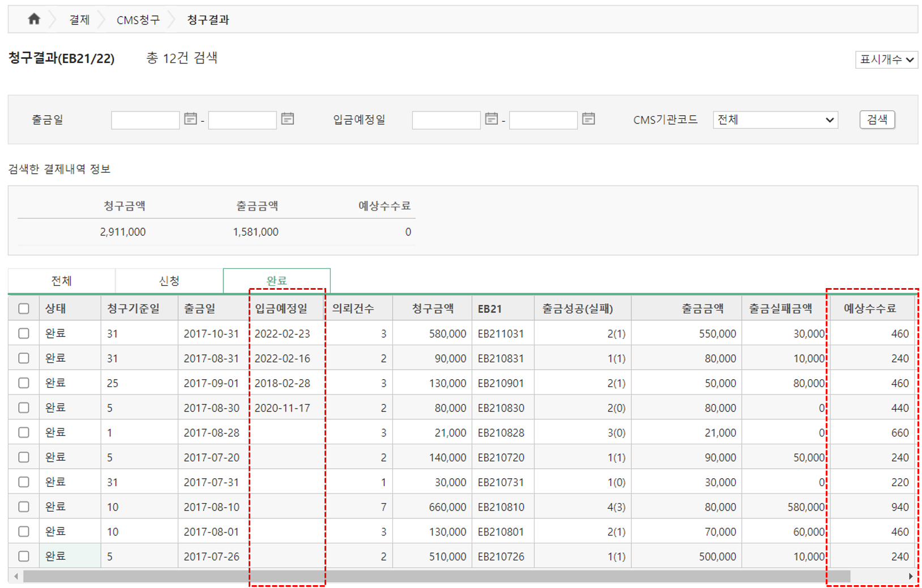This screenshot has width=922, height=588.
Task: Open the 표시개수 dropdown
Action: pos(886,59)
